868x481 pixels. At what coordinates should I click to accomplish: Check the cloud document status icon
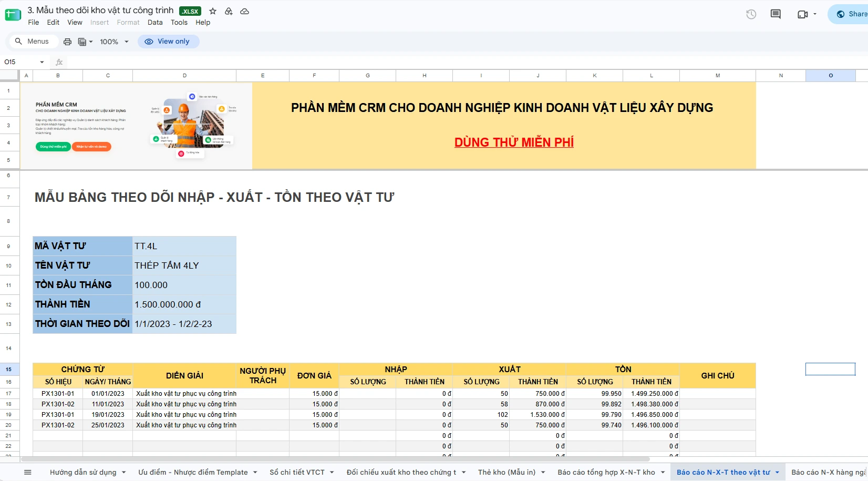click(245, 11)
